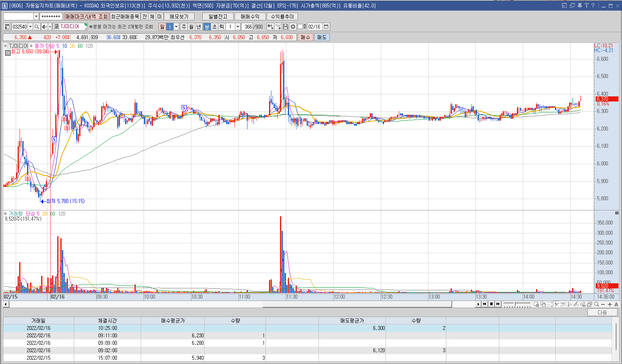The width and height of the screenshot is (622, 364).
Task: Save chart with the floppy disk icon
Action: tap(286, 27)
